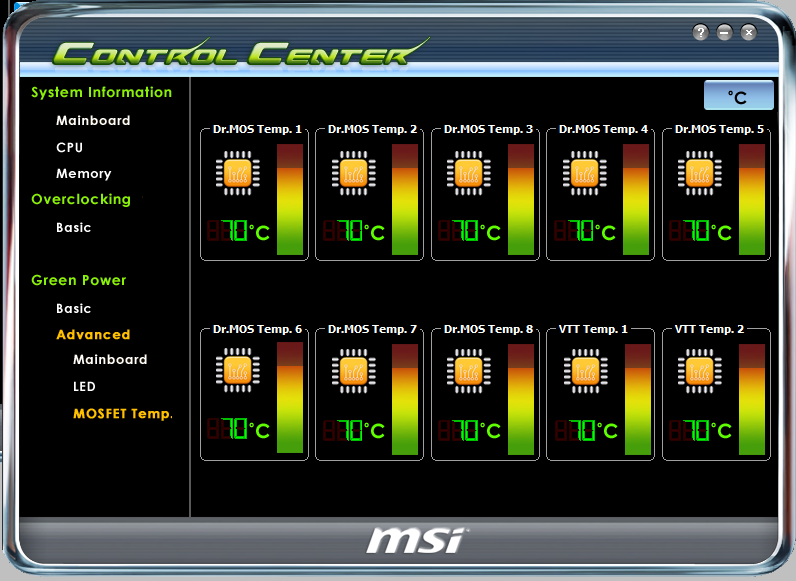Click the "VTT Temp. 2" panel label
796x581 pixels.
coord(709,329)
